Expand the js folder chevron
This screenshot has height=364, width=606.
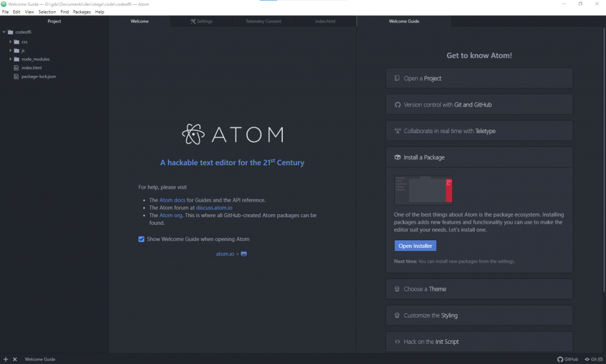pos(10,51)
